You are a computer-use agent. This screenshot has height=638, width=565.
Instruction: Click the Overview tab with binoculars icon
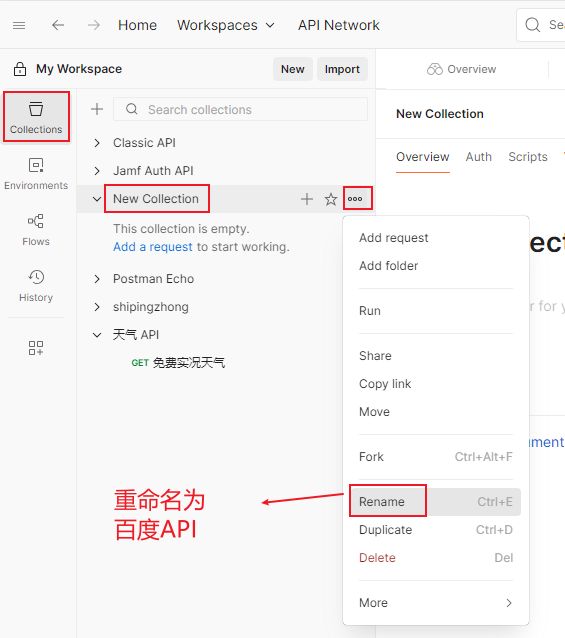click(462, 69)
